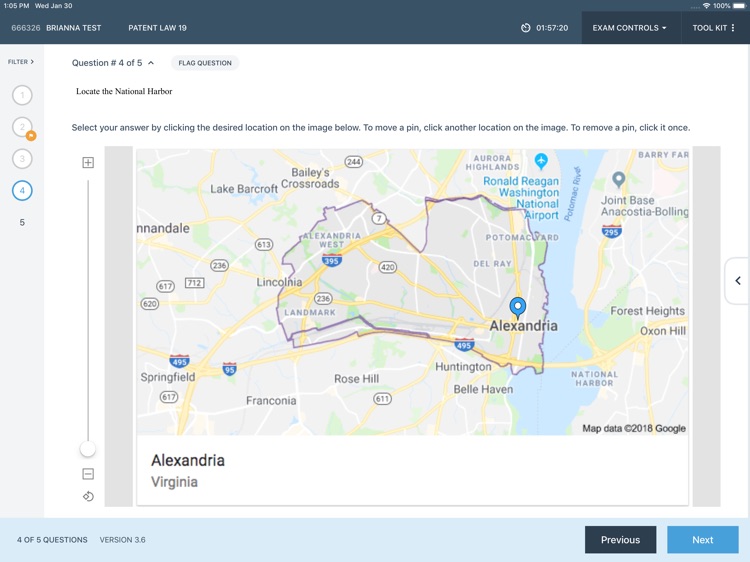
Task: Open Exam Controls dropdown
Action: click(x=629, y=28)
